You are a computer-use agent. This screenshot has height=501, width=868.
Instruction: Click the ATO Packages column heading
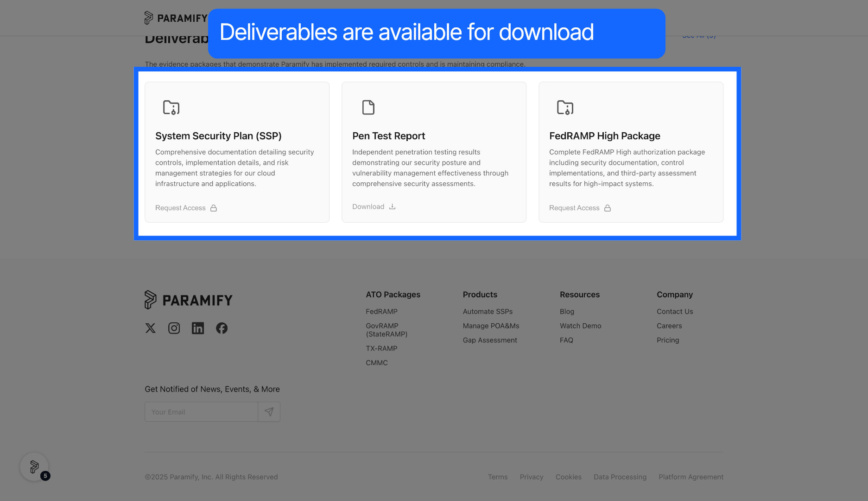click(393, 295)
